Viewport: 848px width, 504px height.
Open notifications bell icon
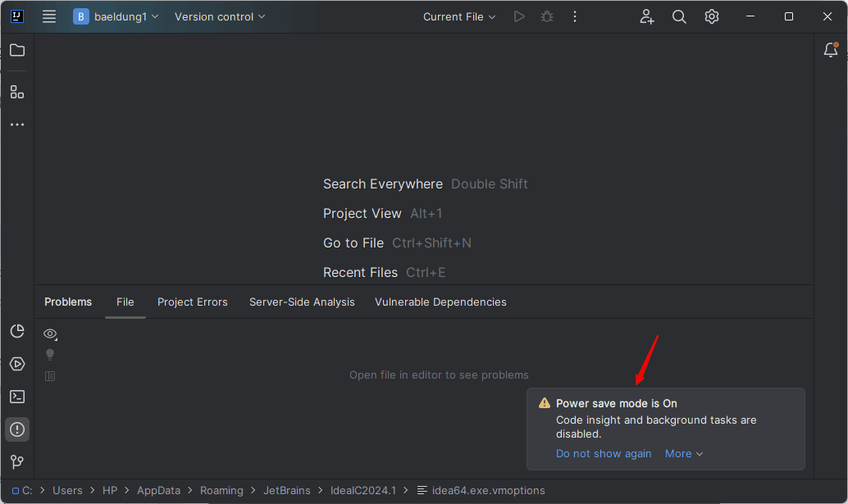(831, 50)
